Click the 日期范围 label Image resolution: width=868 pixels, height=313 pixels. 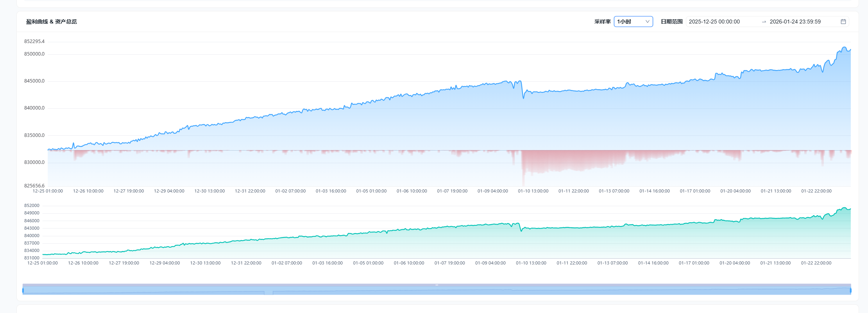(671, 22)
